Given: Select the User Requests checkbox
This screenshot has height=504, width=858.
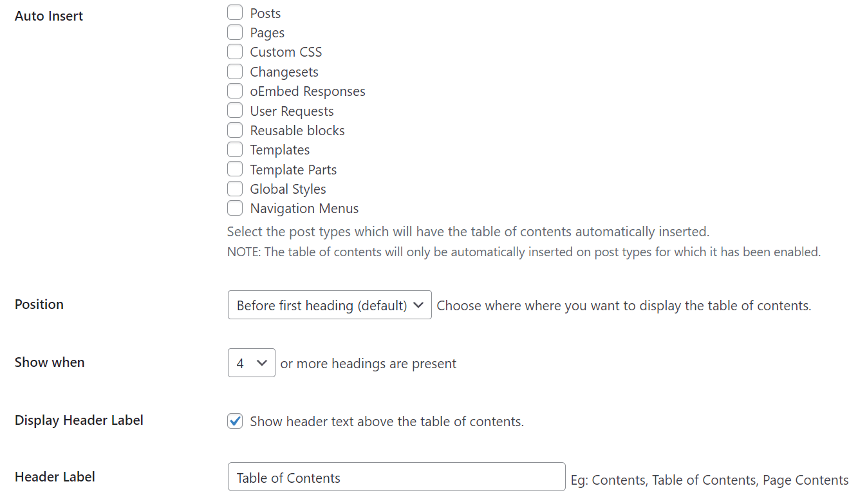Looking at the screenshot, I should (x=235, y=111).
